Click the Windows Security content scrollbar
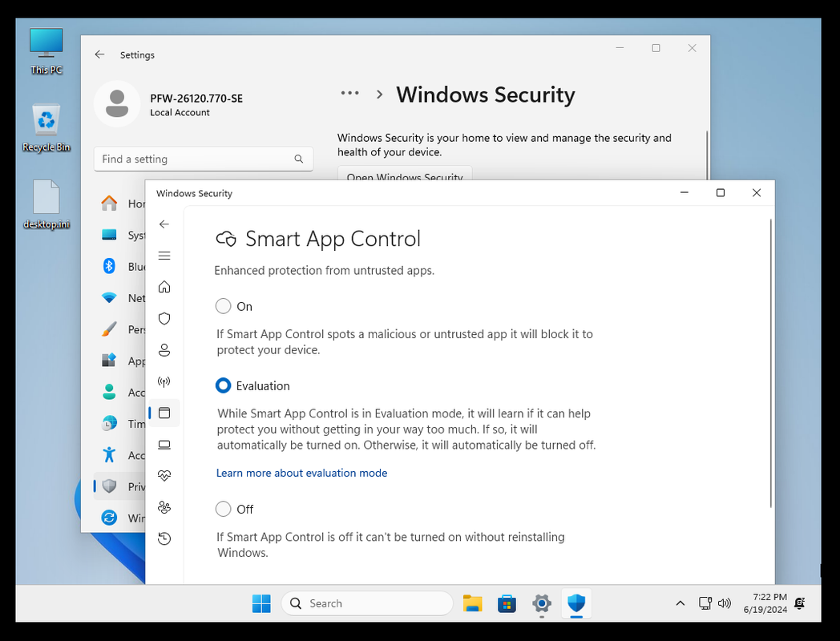 point(771,363)
